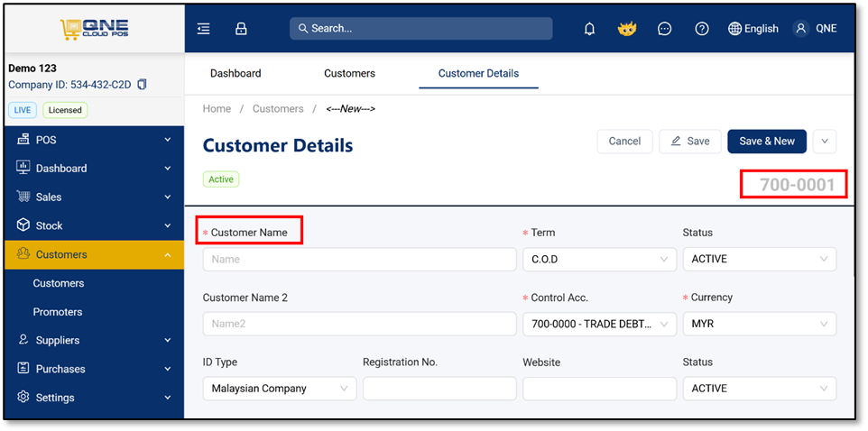Image resolution: width=868 pixels, height=431 pixels.
Task: Expand the Purchases sidebar menu
Action: (x=168, y=369)
